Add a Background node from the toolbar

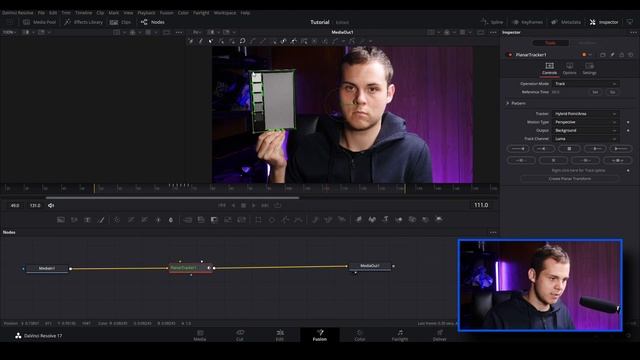coord(61,220)
